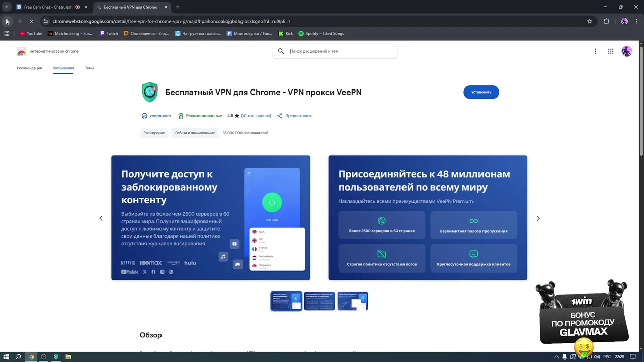Open Chrome's three-dot menu
Viewport: 644px width, 362px height.
click(x=637, y=21)
